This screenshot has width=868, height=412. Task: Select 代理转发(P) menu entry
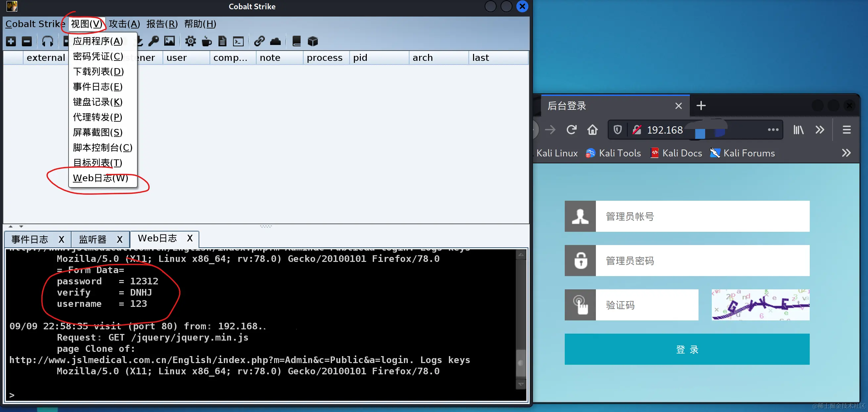103,117
